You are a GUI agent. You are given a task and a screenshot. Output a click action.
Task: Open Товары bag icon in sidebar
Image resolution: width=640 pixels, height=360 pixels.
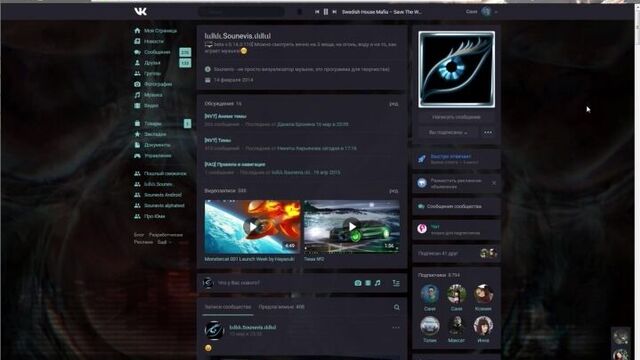[x=138, y=123]
